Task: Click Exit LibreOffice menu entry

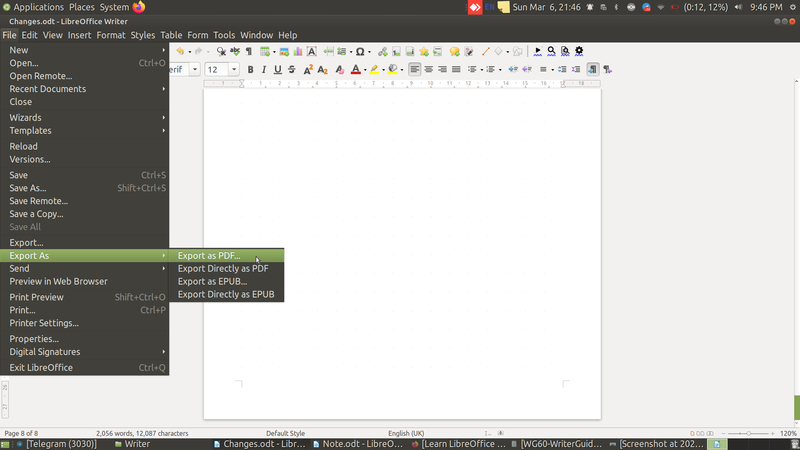Action: (x=85, y=368)
